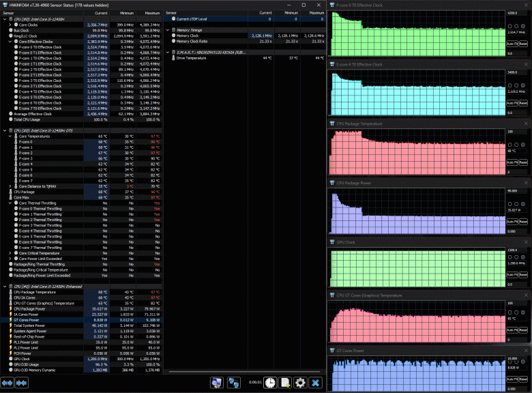This screenshot has width=532, height=393.
Task: Click the Current column header in left panel
Action: tap(101, 12)
